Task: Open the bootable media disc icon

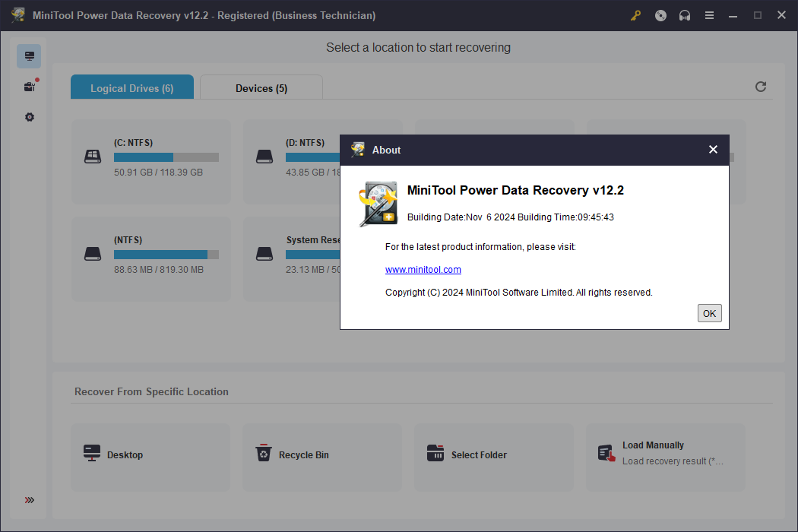Action: 660,16
